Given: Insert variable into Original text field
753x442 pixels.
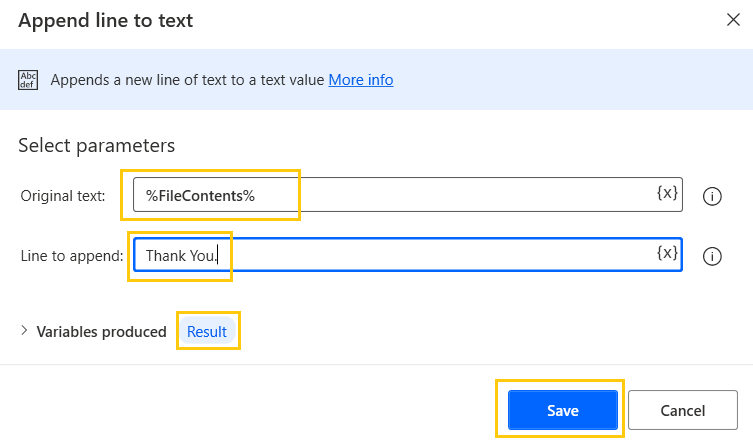Looking at the screenshot, I should pyautogui.click(x=667, y=194).
